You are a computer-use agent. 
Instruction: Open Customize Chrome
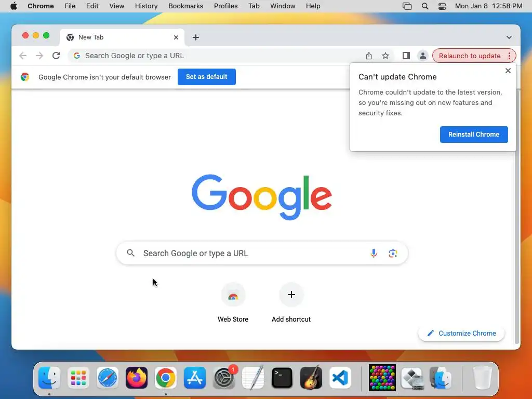point(461,333)
